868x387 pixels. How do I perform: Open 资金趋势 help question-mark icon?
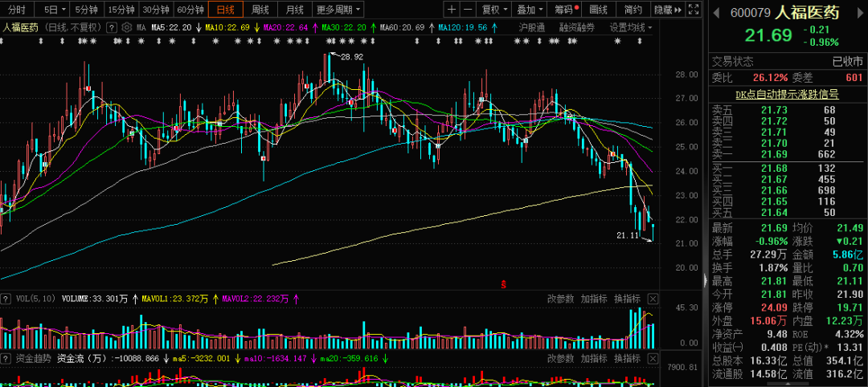pos(6,358)
